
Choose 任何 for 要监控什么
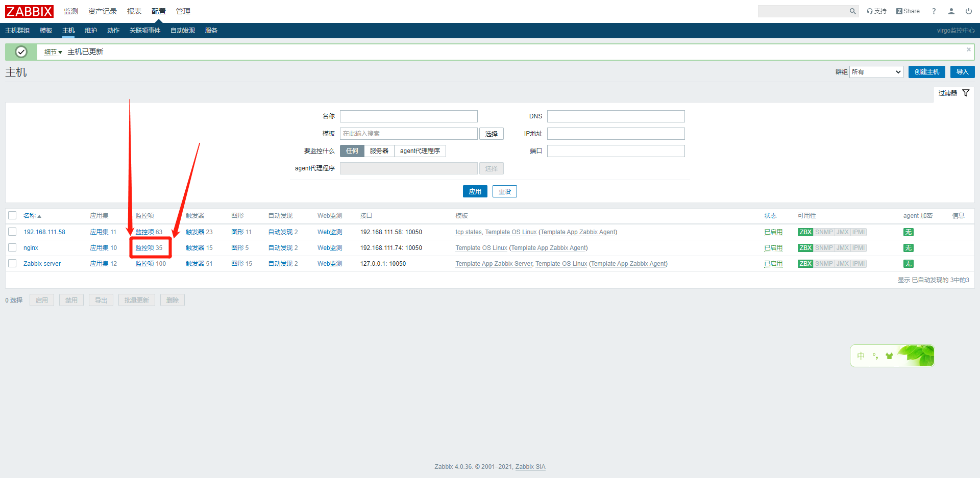pos(352,151)
